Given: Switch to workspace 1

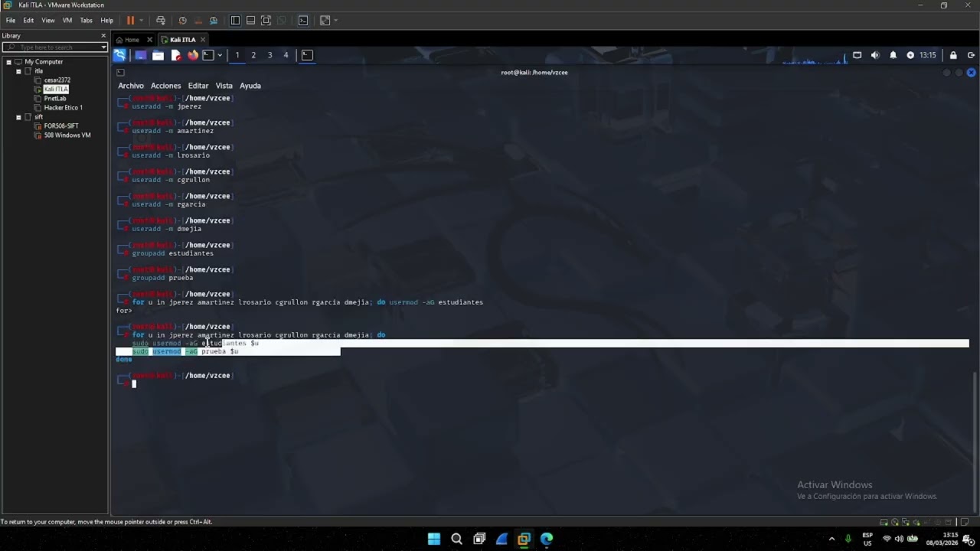Looking at the screenshot, I should 237,55.
